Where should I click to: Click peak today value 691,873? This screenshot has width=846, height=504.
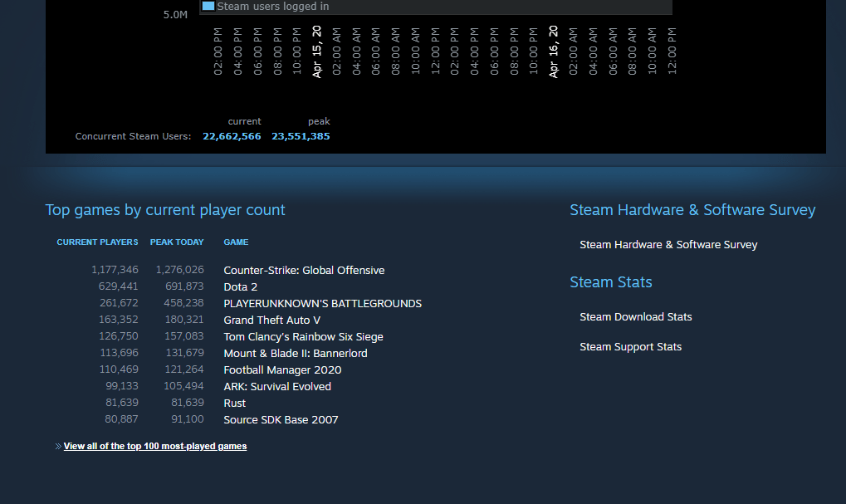point(184,286)
